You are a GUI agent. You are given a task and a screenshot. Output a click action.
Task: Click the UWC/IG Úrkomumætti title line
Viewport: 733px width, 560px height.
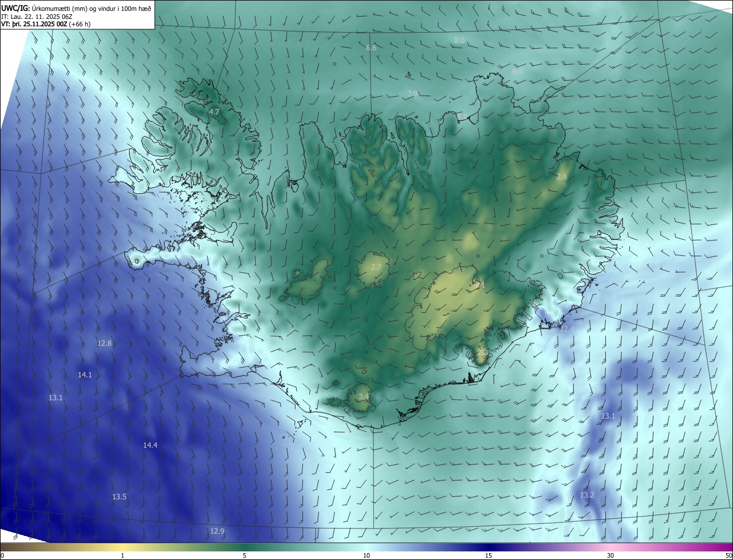tap(76, 8)
